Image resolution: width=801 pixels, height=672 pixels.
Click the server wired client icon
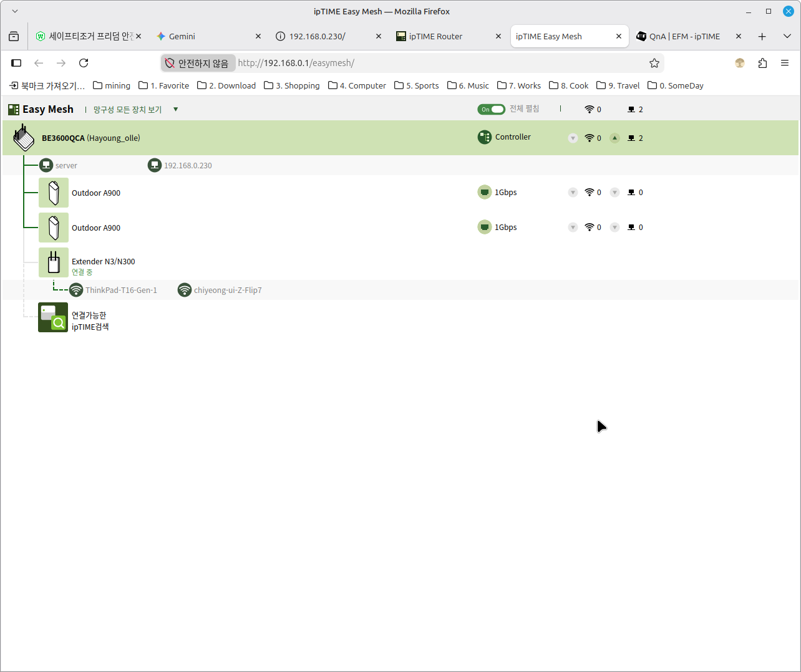(46, 165)
